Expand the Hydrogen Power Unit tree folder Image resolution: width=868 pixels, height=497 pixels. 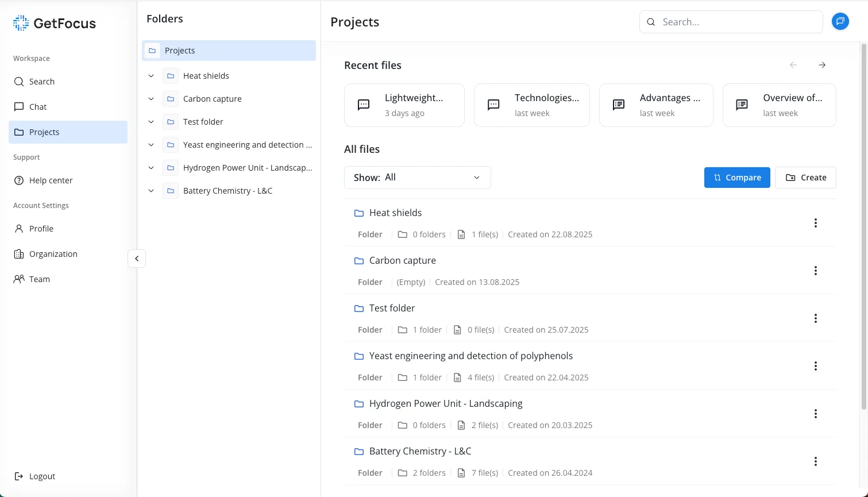pyautogui.click(x=151, y=168)
